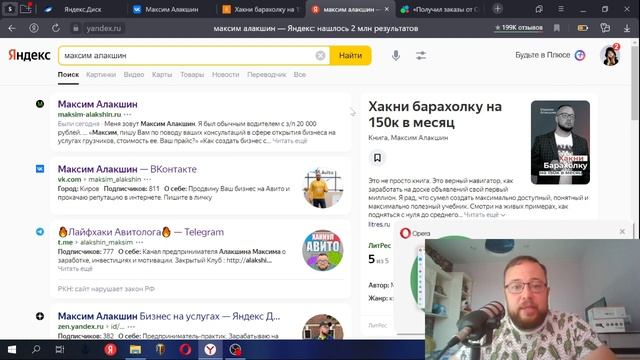The height and width of the screenshot is (360, 640).
Task: Select the Переводчик search category
Action: (x=267, y=75)
